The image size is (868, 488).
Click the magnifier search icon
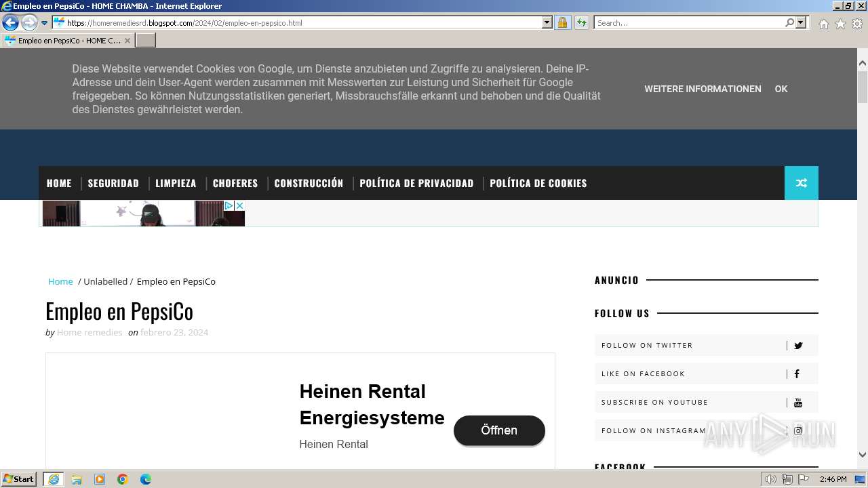(789, 22)
